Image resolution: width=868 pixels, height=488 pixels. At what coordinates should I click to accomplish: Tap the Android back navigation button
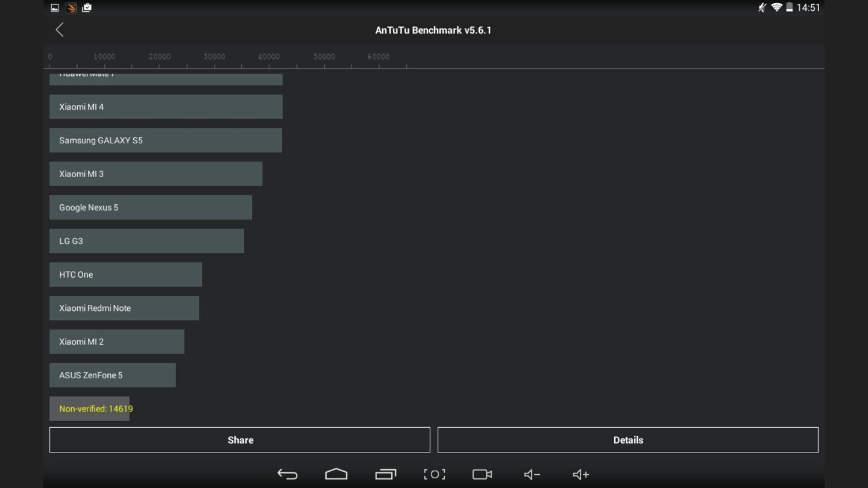[x=288, y=474]
